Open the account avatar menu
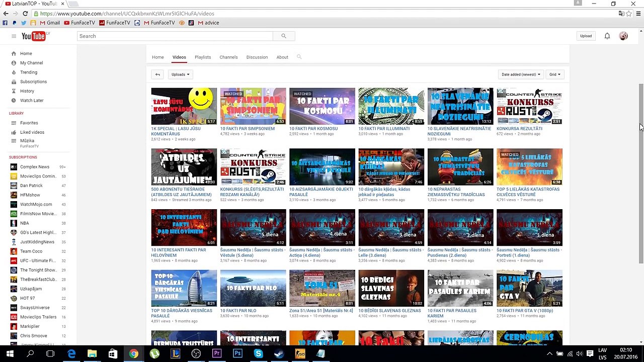The width and height of the screenshot is (644, 362). coord(623,36)
